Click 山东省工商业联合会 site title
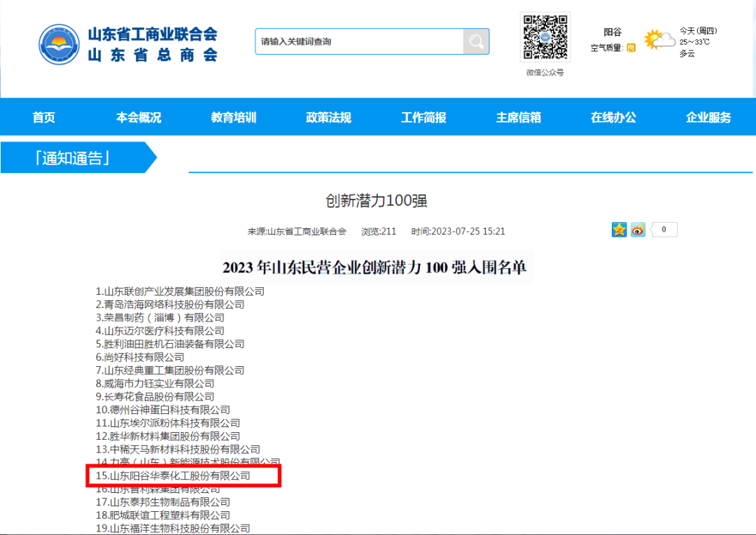756x535 pixels. [x=153, y=34]
